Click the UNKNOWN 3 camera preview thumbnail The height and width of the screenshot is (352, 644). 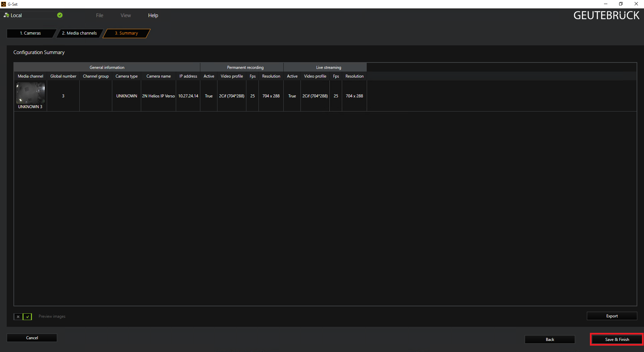point(30,93)
